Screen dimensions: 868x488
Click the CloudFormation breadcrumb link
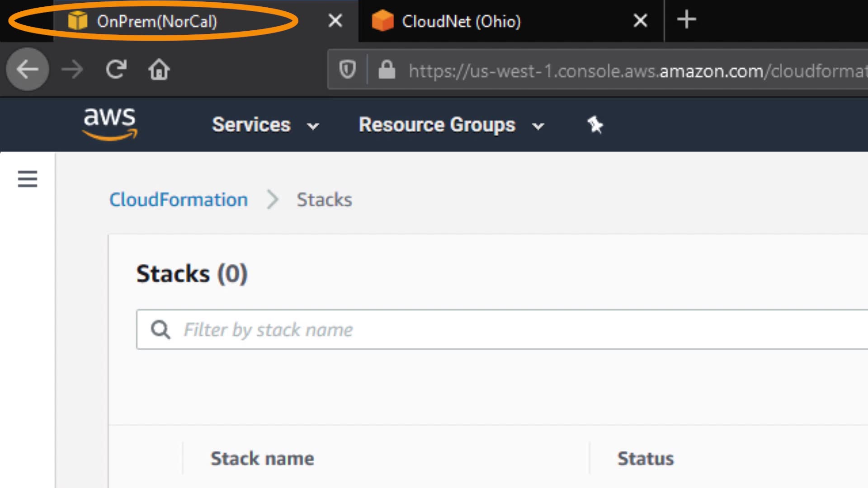[x=179, y=200]
